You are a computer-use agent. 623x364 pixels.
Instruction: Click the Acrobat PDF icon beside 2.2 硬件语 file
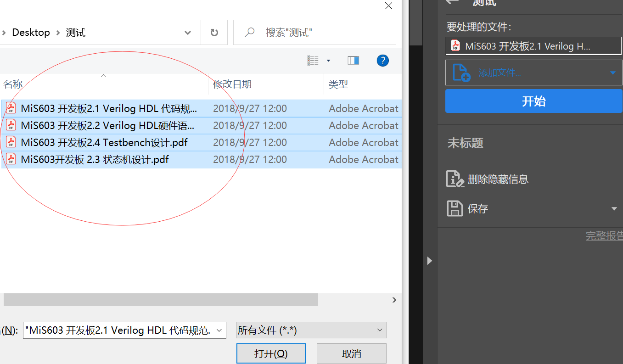(11, 125)
